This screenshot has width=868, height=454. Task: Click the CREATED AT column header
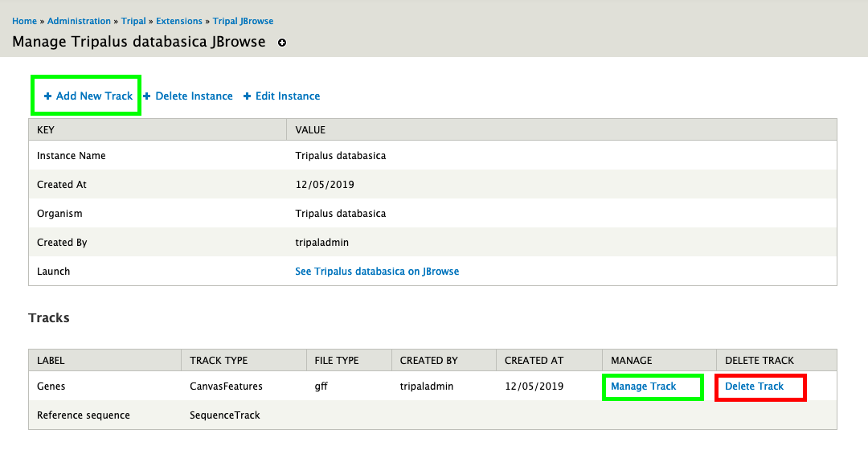[x=534, y=361]
